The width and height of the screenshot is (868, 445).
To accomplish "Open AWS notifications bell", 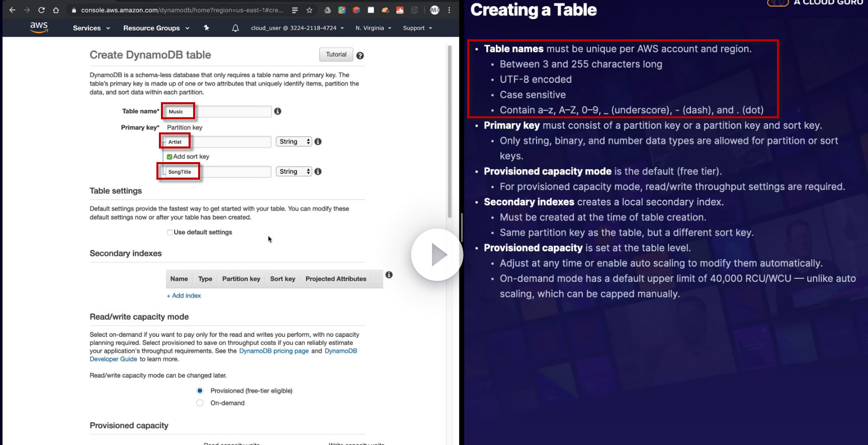I will [235, 28].
